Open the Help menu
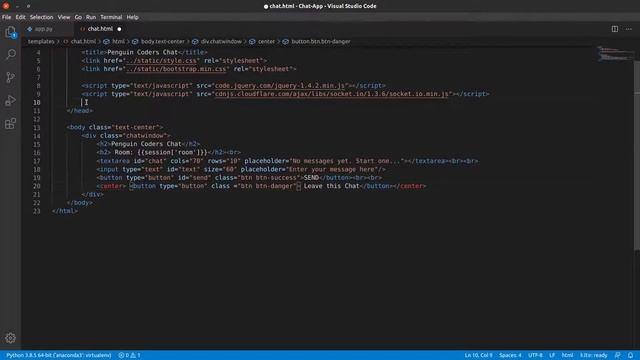The height and width of the screenshot is (360, 640). 132,17
